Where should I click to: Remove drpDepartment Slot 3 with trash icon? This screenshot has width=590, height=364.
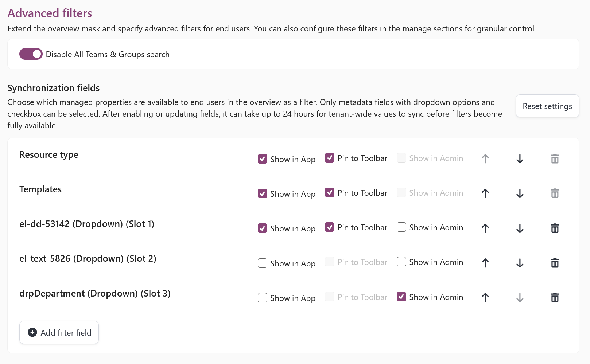click(555, 298)
